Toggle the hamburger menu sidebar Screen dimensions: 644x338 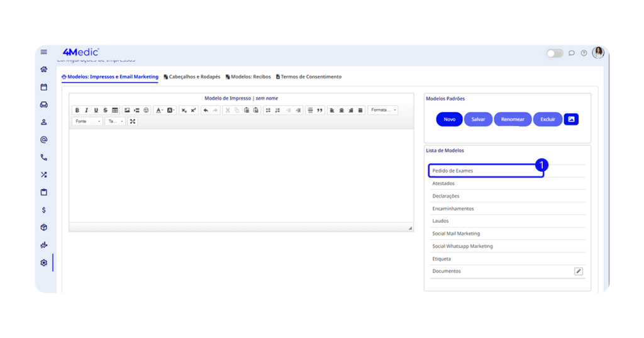click(44, 52)
